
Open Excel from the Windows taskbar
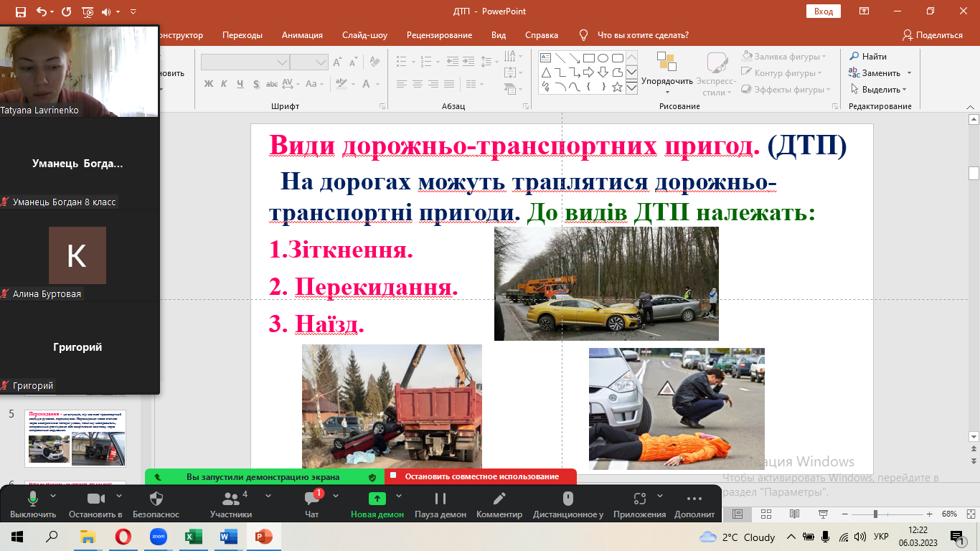tap(193, 537)
